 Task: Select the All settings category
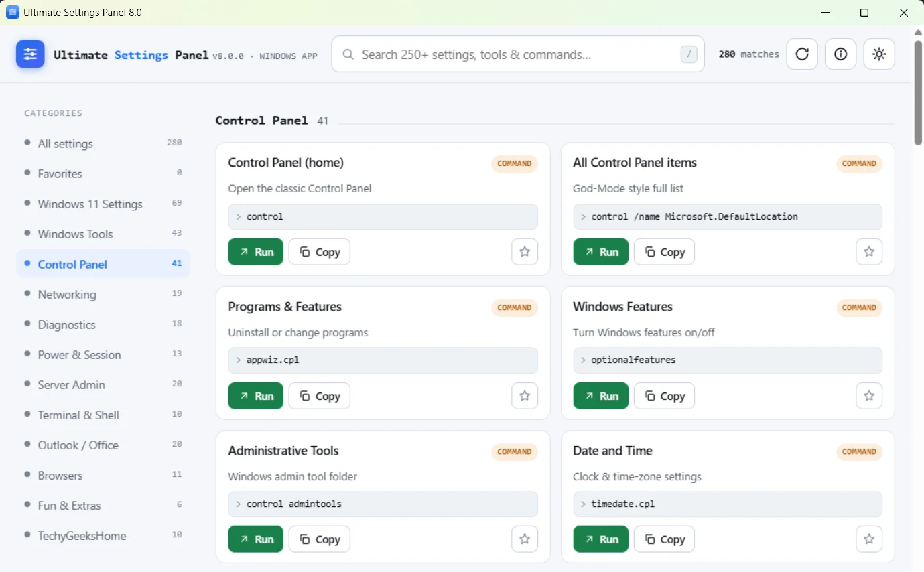pos(103,143)
